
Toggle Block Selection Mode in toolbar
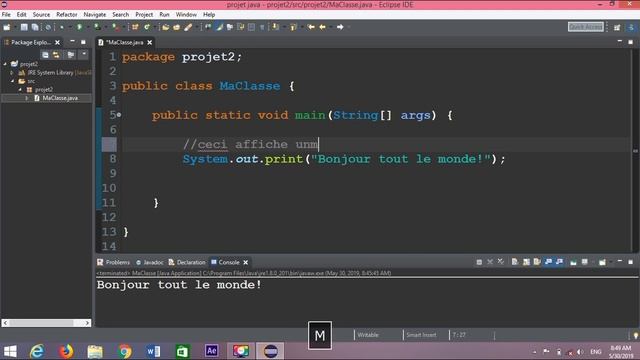coord(251,27)
